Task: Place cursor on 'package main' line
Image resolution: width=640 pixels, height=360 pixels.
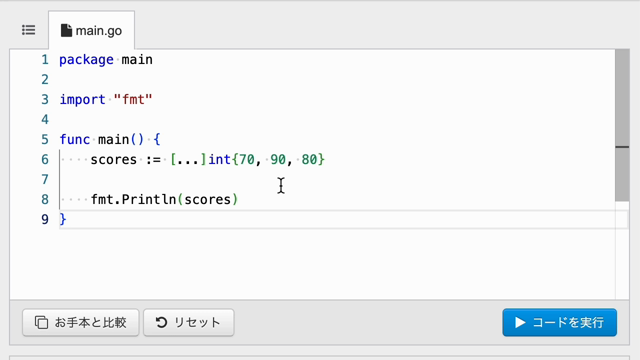Action: coord(106,60)
